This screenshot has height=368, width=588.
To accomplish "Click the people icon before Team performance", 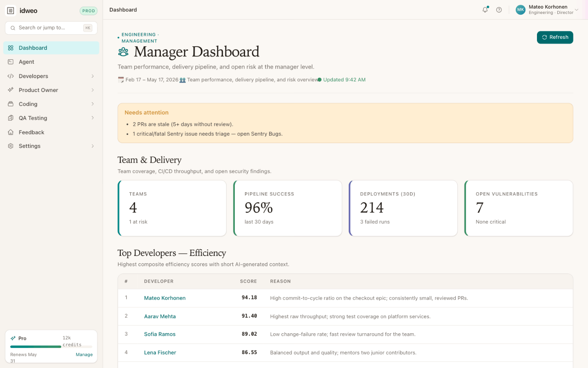I will pyautogui.click(x=183, y=80).
